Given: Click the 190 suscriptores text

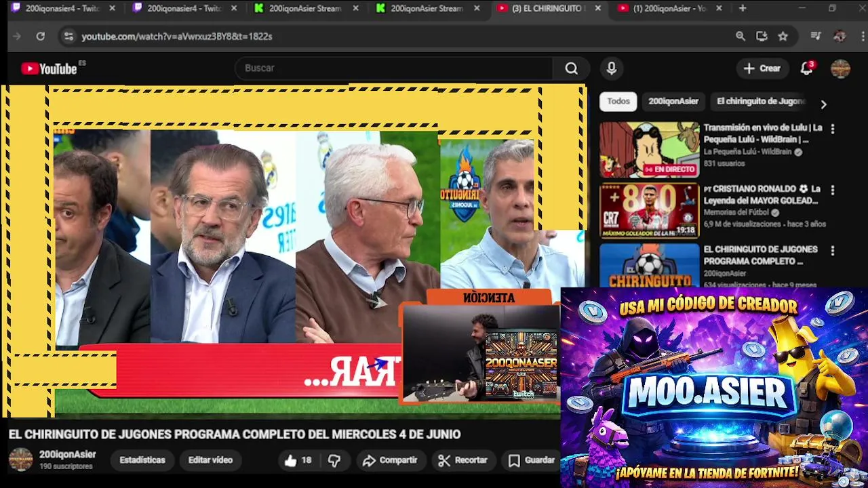Looking at the screenshot, I should pyautogui.click(x=66, y=467).
